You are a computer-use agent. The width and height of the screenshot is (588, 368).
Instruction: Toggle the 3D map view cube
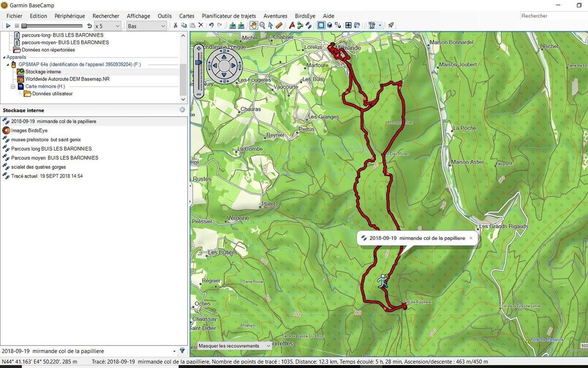[330, 26]
